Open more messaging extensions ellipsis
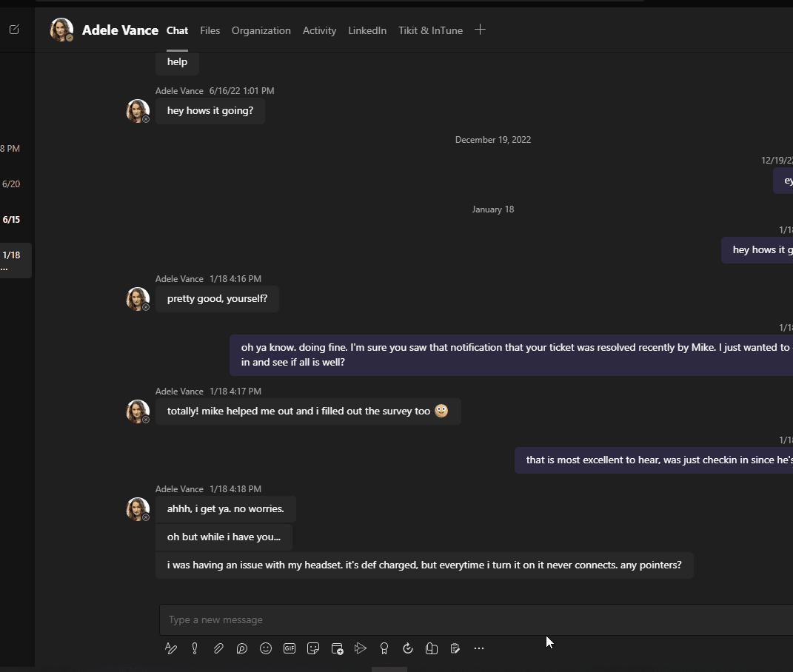This screenshot has height=672, width=793. (479, 648)
